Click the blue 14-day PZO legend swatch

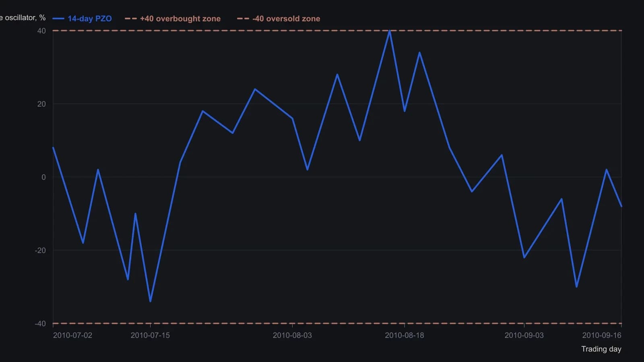(x=58, y=19)
